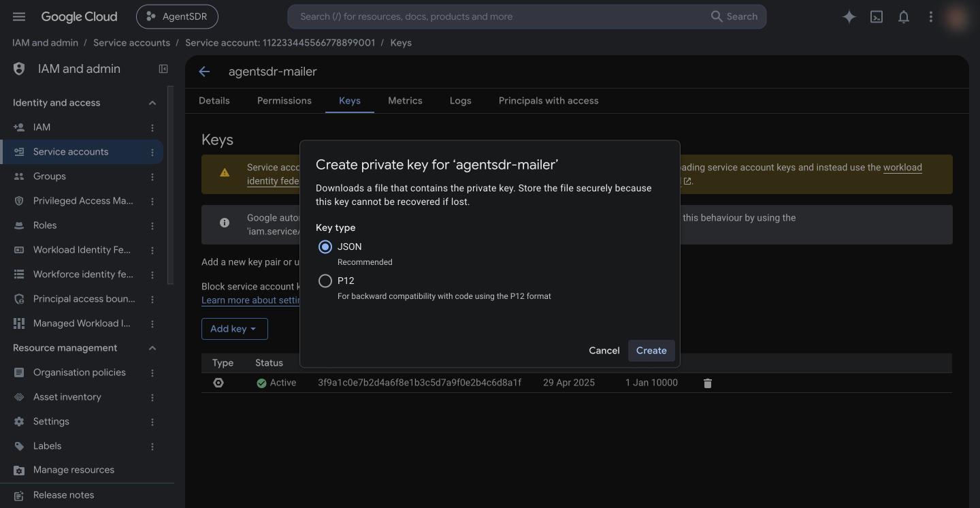Open notifications bell
The image size is (980, 508).
(x=904, y=17)
